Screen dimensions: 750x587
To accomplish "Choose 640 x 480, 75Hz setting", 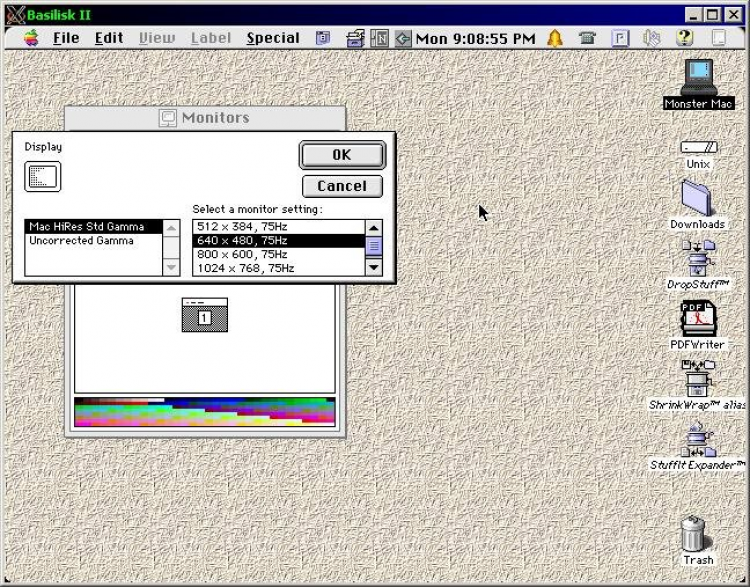I will tap(279, 241).
